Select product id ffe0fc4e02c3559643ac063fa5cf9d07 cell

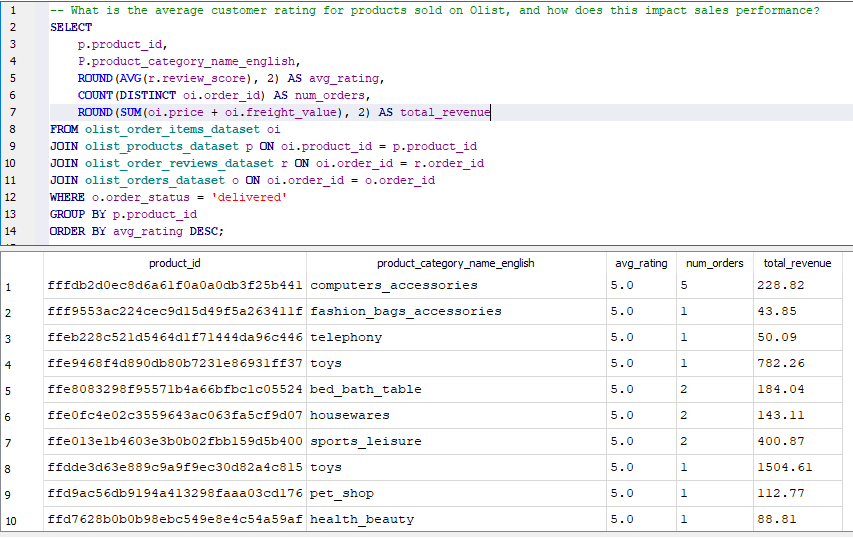click(x=175, y=416)
